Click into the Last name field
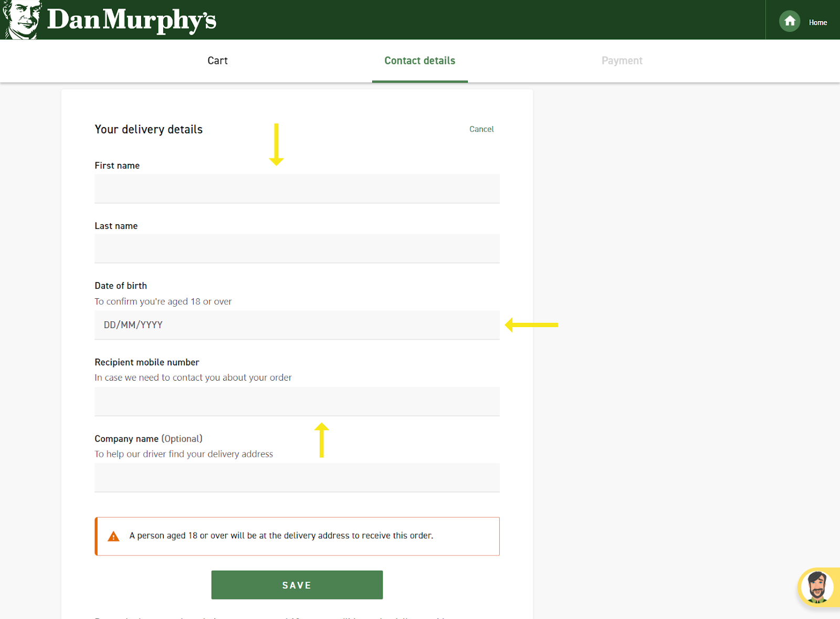The width and height of the screenshot is (840, 619). point(297,249)
